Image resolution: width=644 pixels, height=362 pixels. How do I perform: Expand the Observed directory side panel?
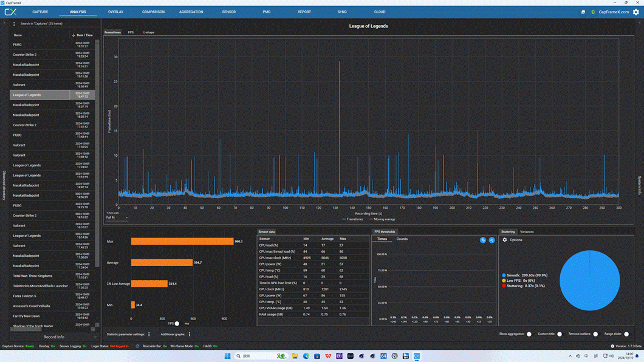pyautogui.click(x=4, y=185)
